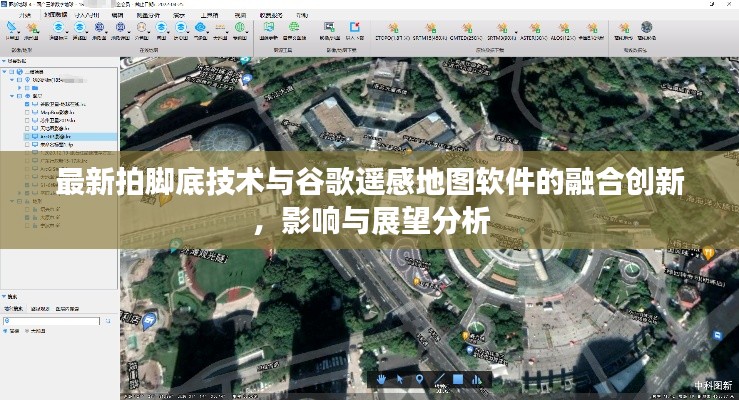The height and width of the screenshot is (400, 739).
Task: Choose the placemark pin tool on map toolbar
Action: (x=419, y=379)
